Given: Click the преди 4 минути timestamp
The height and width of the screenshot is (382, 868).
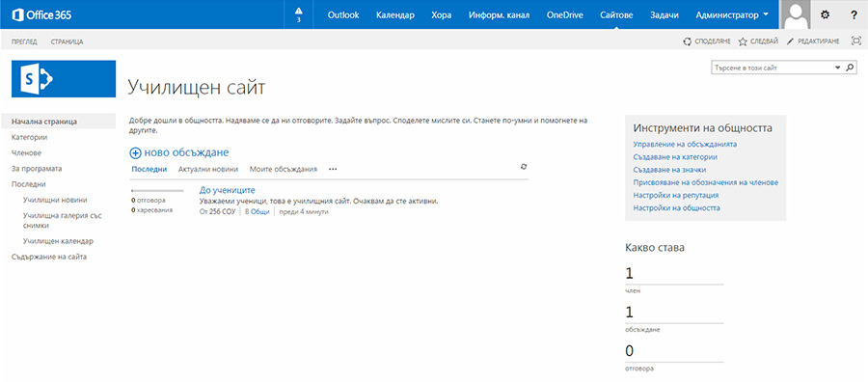Looking at the screenshot, I should click(x=304, y=211).
